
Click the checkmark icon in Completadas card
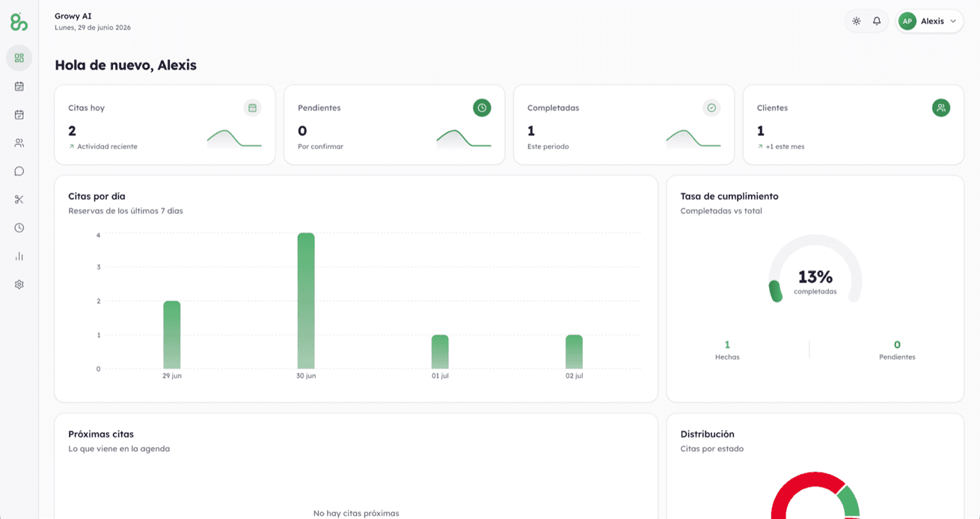pos(711,108)
